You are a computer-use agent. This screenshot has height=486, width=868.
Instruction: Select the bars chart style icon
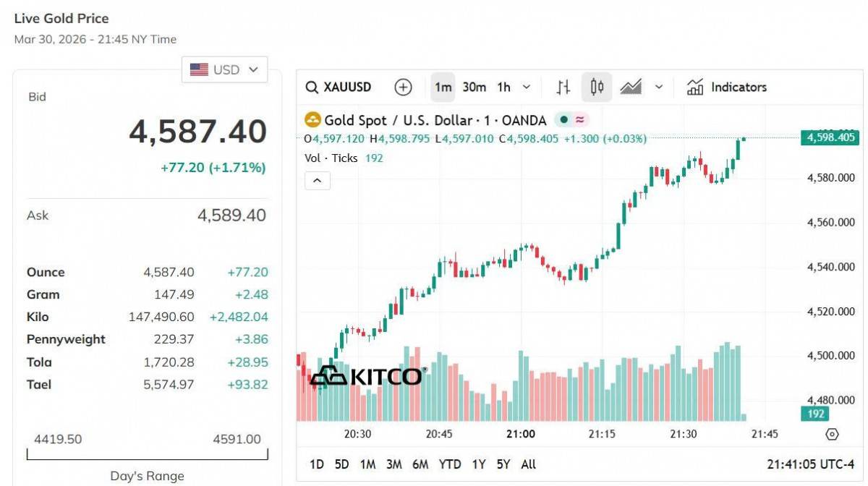[563, 88]
